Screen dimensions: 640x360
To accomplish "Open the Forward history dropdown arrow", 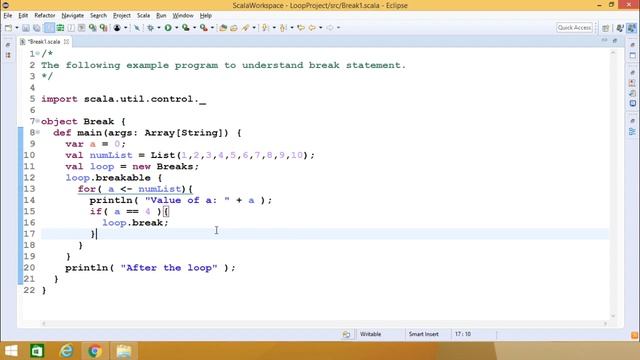I will click(338, 28).
